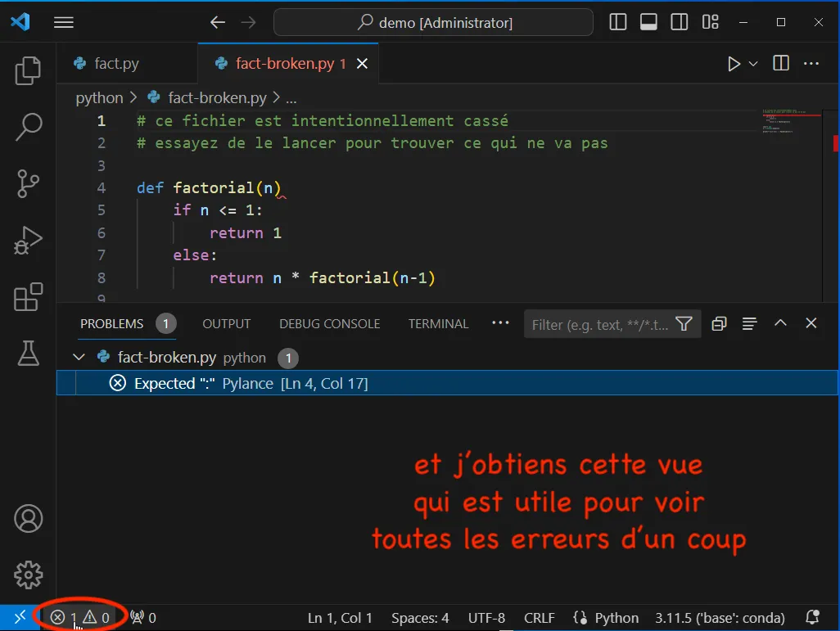Collapse the fact-broken.py problems group
The image size is (840, 631).
79,357
